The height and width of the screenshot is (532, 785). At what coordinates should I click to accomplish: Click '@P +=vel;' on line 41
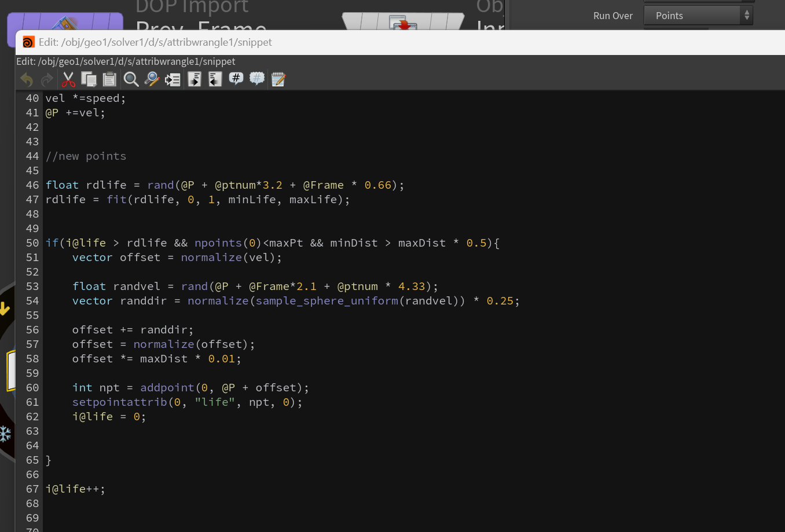click(x=75, y=113)
